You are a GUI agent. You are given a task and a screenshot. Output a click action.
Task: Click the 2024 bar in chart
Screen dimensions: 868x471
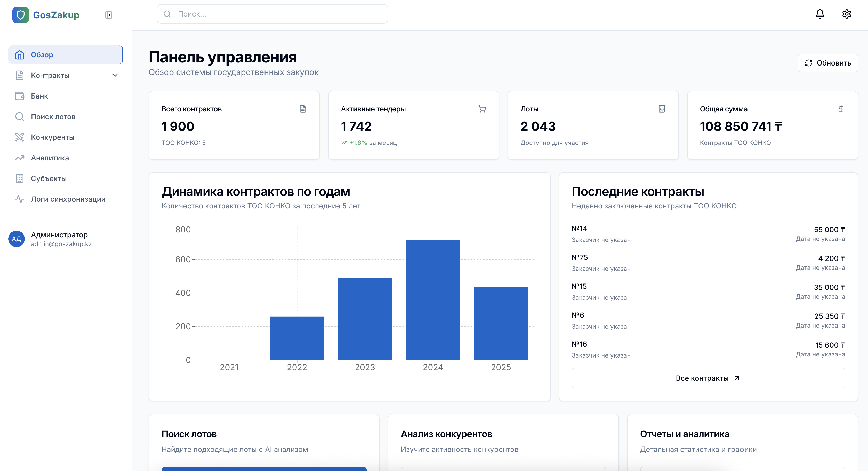coord(433,300)
